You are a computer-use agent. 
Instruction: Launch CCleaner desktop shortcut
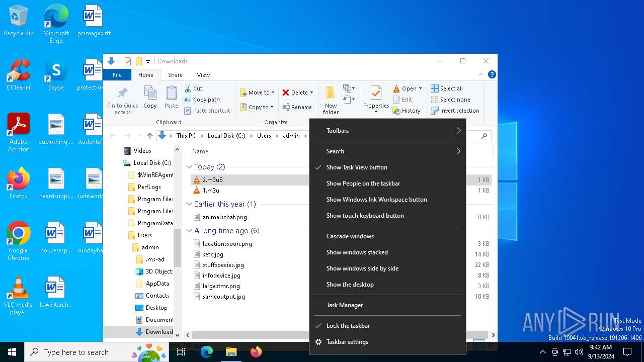click(x=19, y=75)
